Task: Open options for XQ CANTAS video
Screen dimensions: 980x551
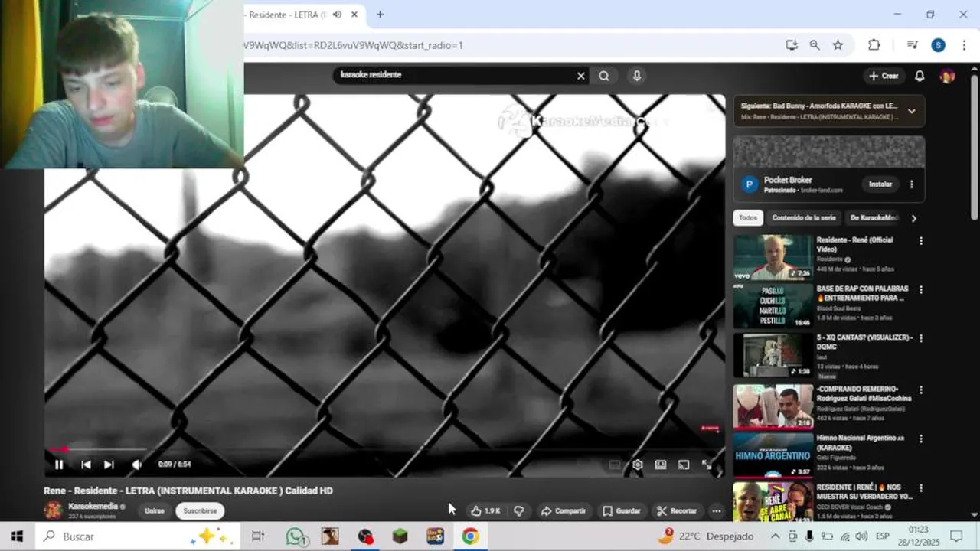Action: point(920,337)
